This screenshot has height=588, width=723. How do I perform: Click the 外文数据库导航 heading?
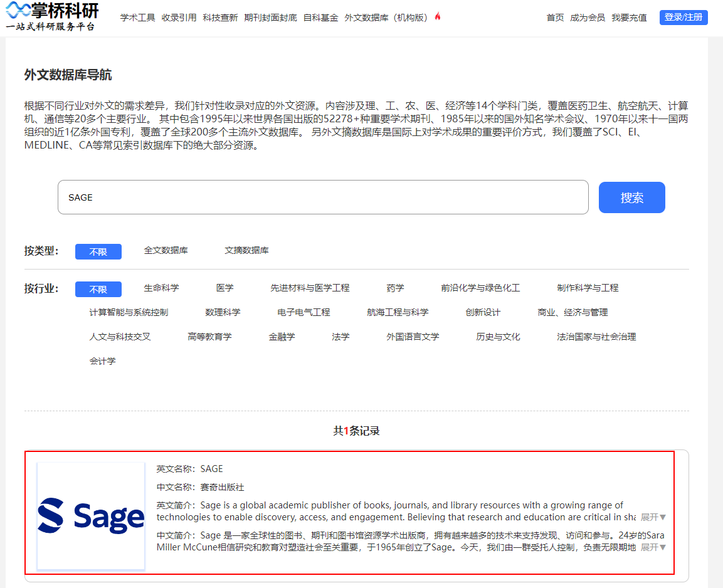[68, 75]
